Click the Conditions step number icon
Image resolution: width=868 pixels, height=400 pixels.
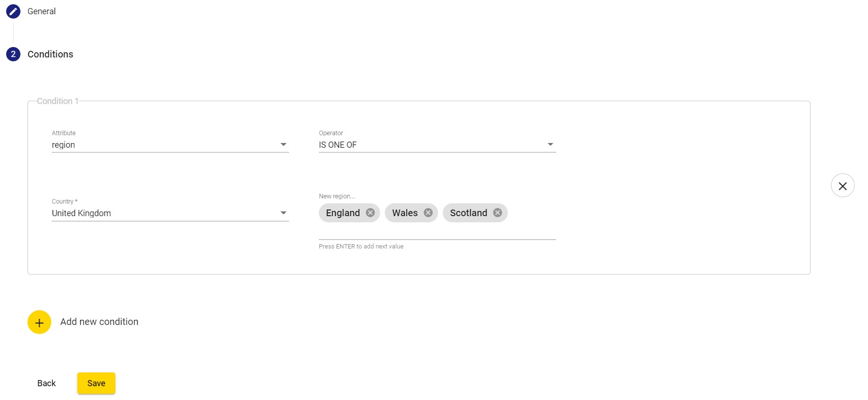pyautogui.click(x=13, y=54)
